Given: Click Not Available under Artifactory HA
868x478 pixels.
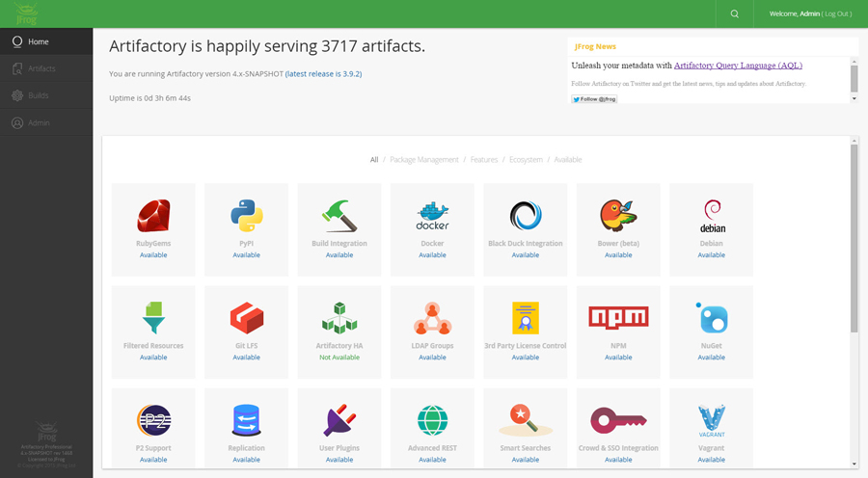Looking at the screenshot, I should (339, 358).
